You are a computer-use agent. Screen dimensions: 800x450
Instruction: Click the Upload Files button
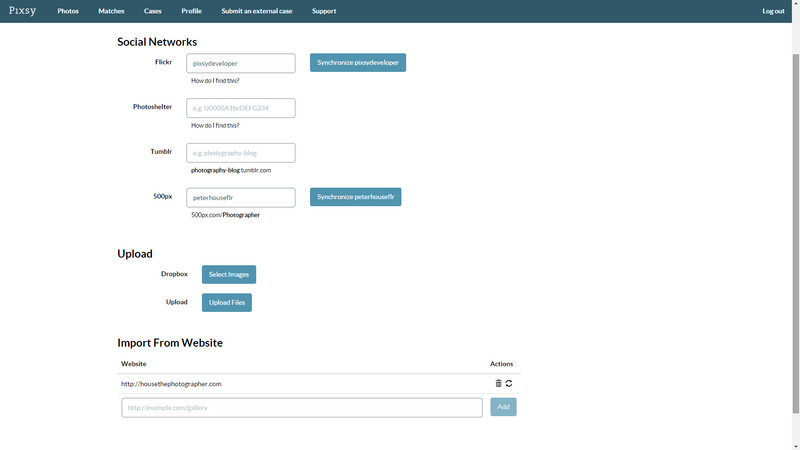tap(227, 302)
